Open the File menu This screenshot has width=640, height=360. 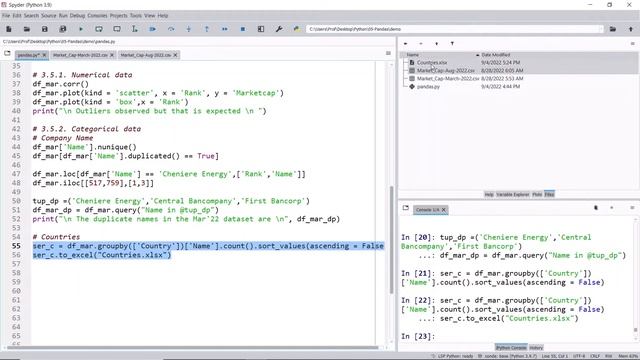6,16
